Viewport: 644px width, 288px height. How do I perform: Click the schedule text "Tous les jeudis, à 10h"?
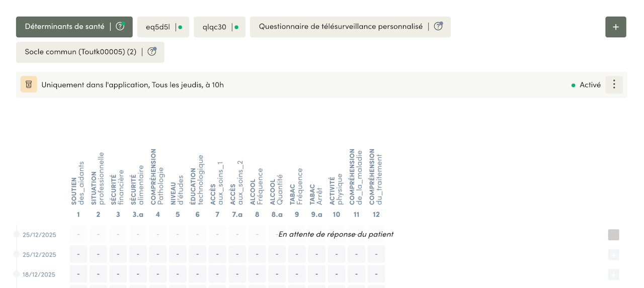tap(187, 85)
